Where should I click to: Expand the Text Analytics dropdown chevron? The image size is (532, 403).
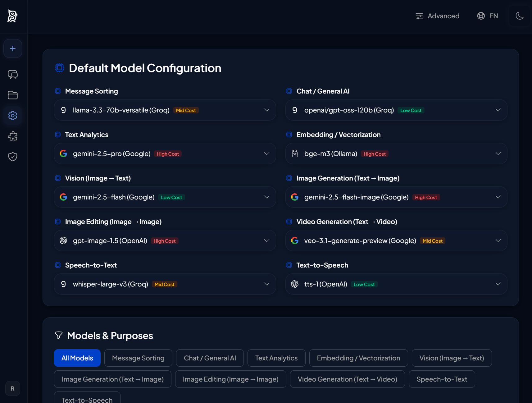tap(267, 153)
